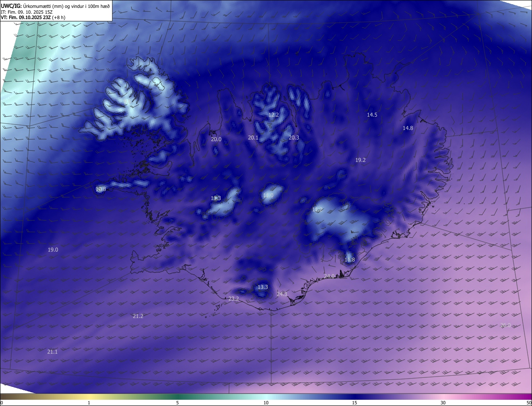Click the 13.3 value label
532x406 pixels.
point(263,287)
